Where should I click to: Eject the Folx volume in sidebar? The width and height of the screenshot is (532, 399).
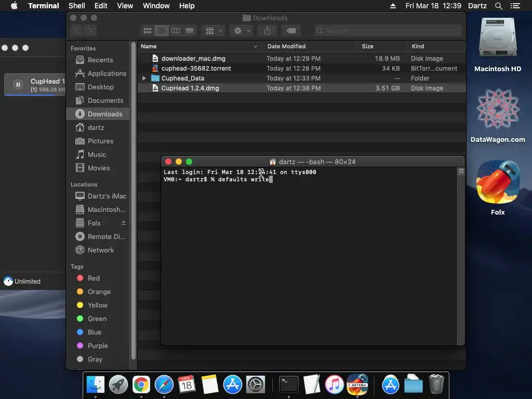[x=124, y=223]
